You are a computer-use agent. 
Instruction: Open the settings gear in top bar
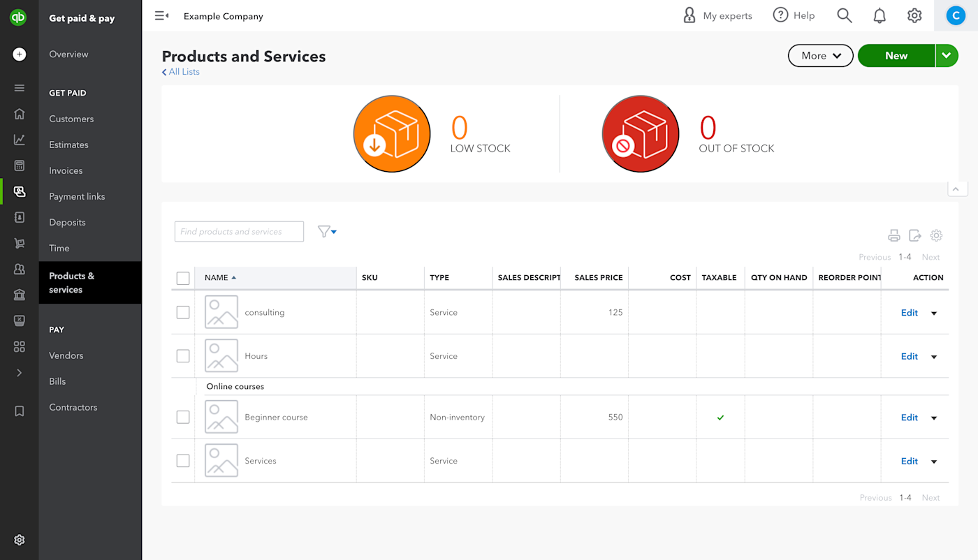(x=914, y=15)
